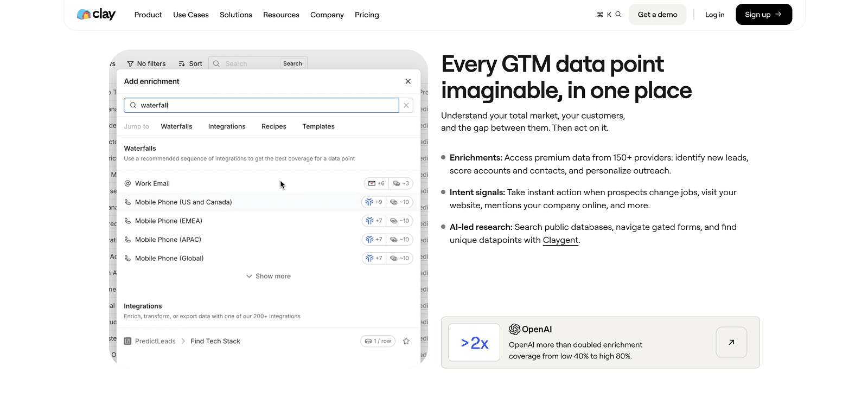Viewport: 868px width, 398px height.
Task: Click the OpenAI logo in case study card
Action: [530, 329]
